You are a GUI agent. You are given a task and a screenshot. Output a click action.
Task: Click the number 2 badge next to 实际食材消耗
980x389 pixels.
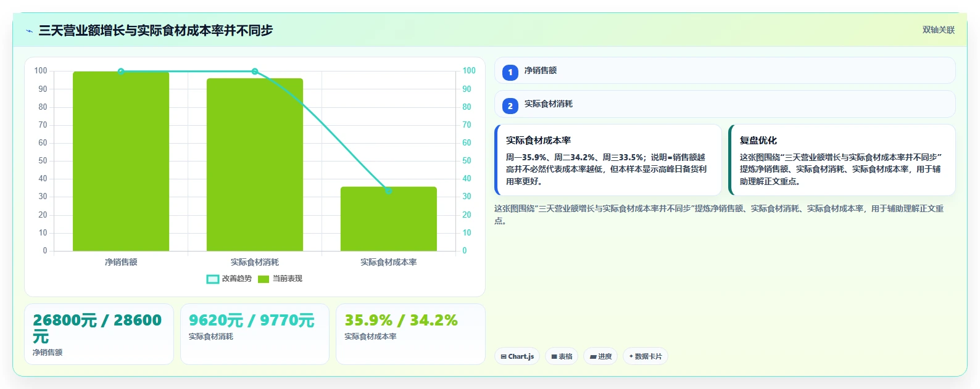(x=510, y=106)
